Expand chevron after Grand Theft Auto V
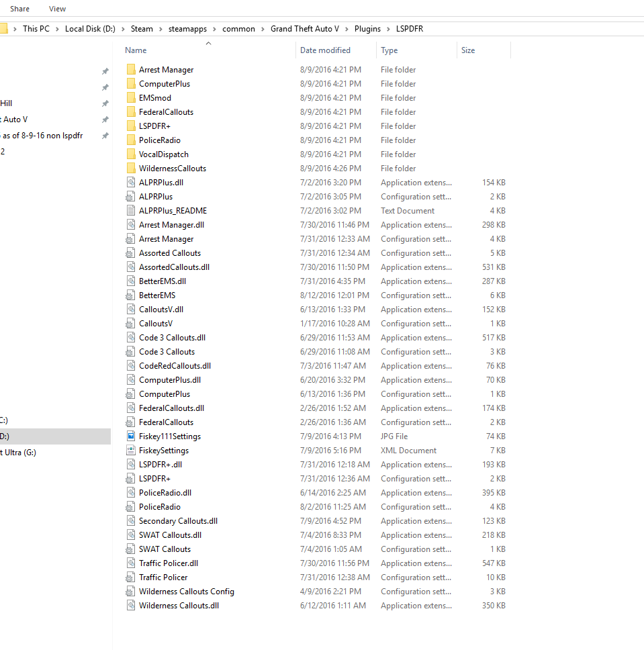 click(347, 29)
